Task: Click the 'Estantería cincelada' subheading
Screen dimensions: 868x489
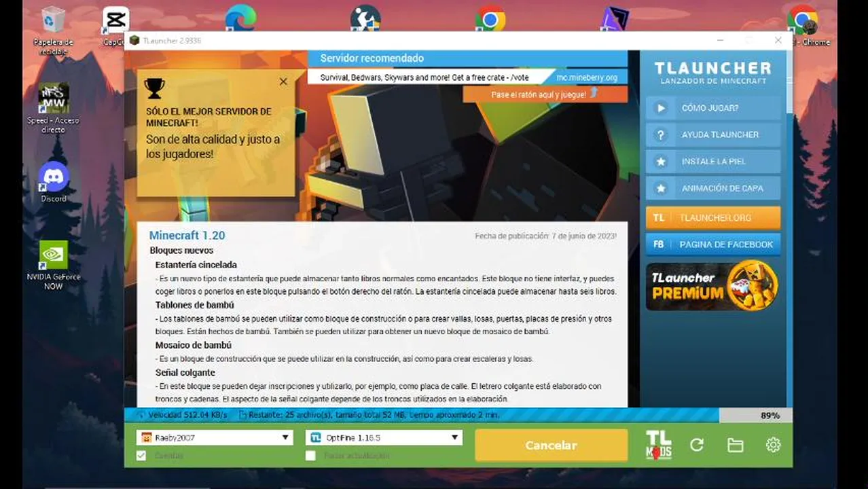Action: pyautogui.click(x=196, y=265)
